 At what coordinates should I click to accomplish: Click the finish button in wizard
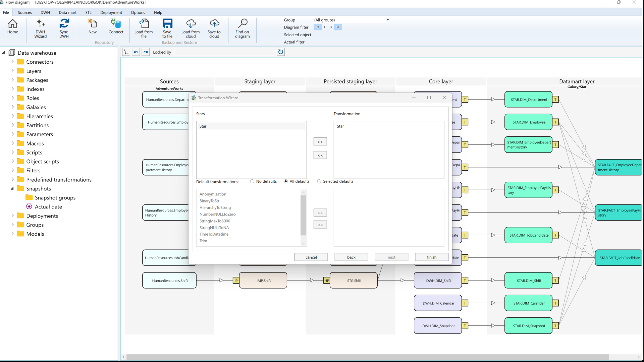pos(432,257)
